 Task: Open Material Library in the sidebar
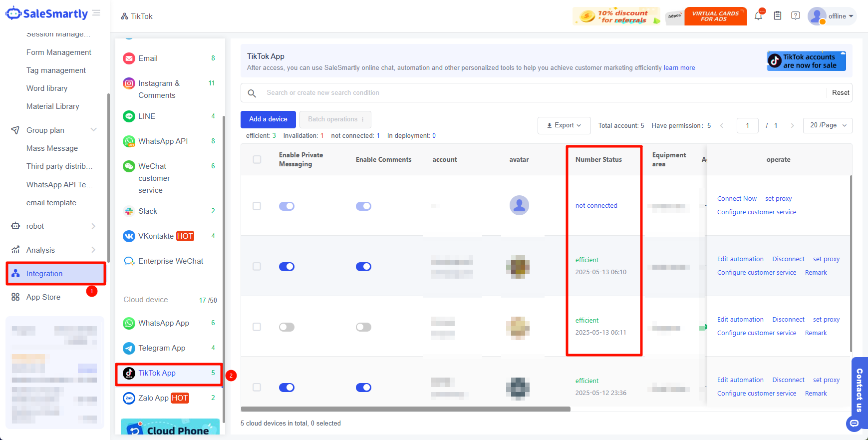coord(53,106)
